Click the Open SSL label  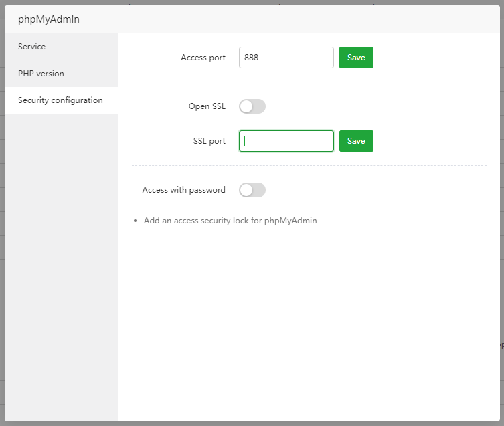pos(207,106)
